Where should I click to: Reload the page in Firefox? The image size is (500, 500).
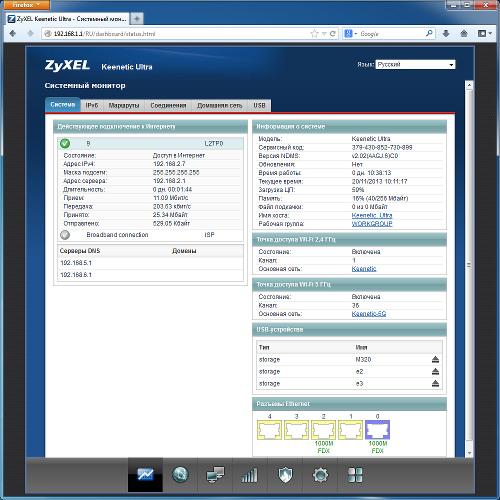click(332, 34)
